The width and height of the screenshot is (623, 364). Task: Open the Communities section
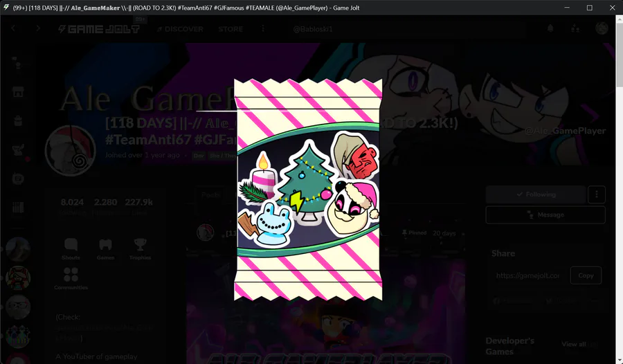coord(71,278)
